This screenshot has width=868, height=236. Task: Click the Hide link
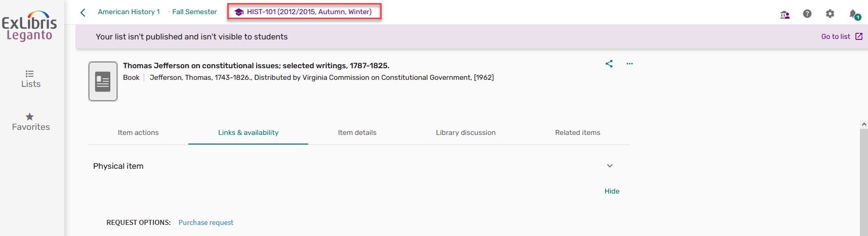coord(612,191)
